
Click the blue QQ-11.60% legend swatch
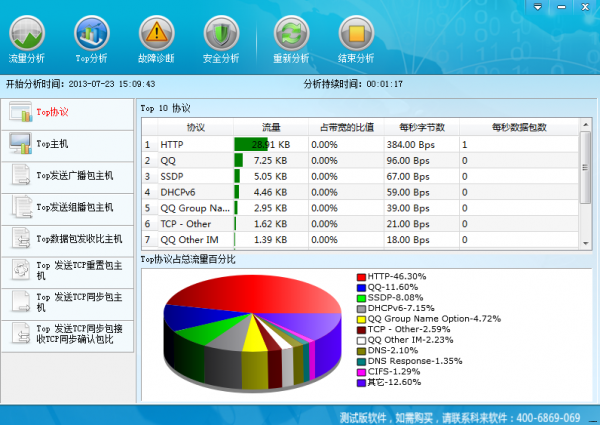tap(361, 288)
